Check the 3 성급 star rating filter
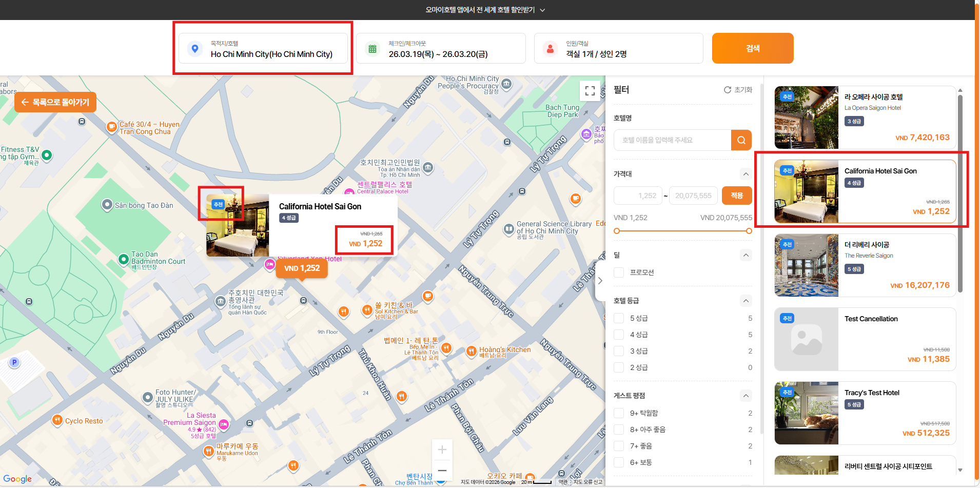Image resolution: width=980 pixels, height=488 pixels. pos(619,351)
